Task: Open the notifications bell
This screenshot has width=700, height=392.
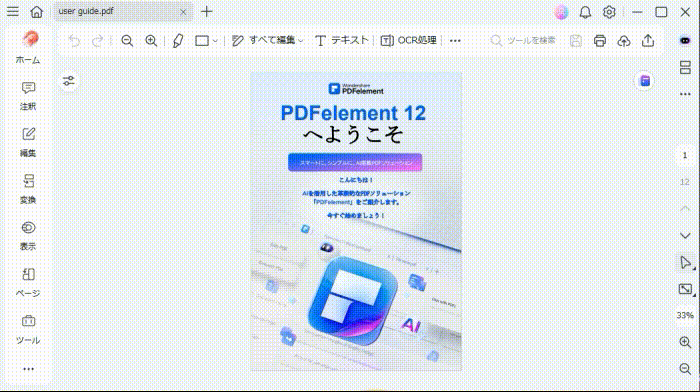Action: coord(585,12)
